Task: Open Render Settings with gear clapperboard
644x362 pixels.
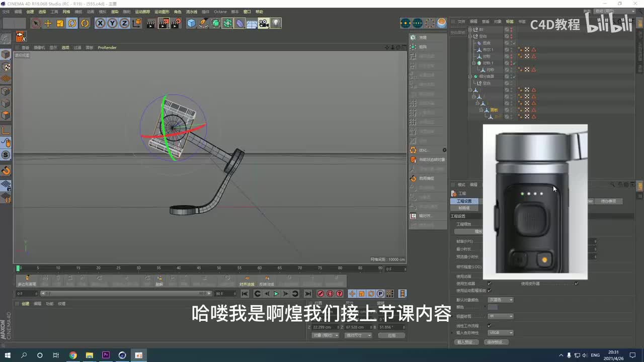Action: pyautogui.click(x=176, y=23)
